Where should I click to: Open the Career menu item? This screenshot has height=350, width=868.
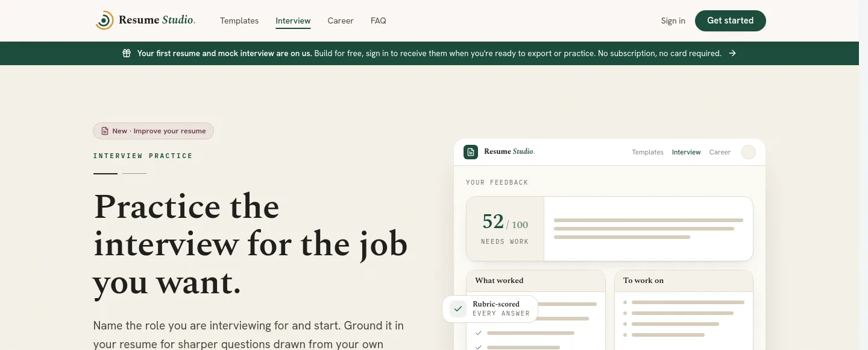click(341, 21)
